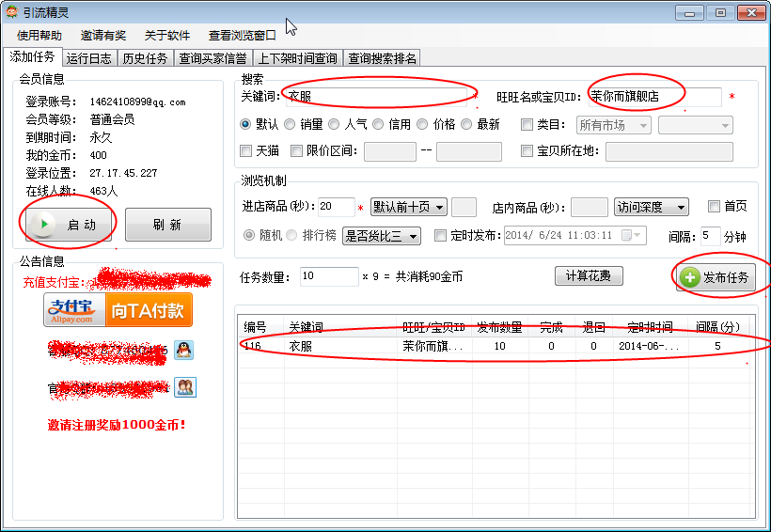Open the official QQ group icon
The height and width of the screenshot is (532, 771).
point(185,387)
